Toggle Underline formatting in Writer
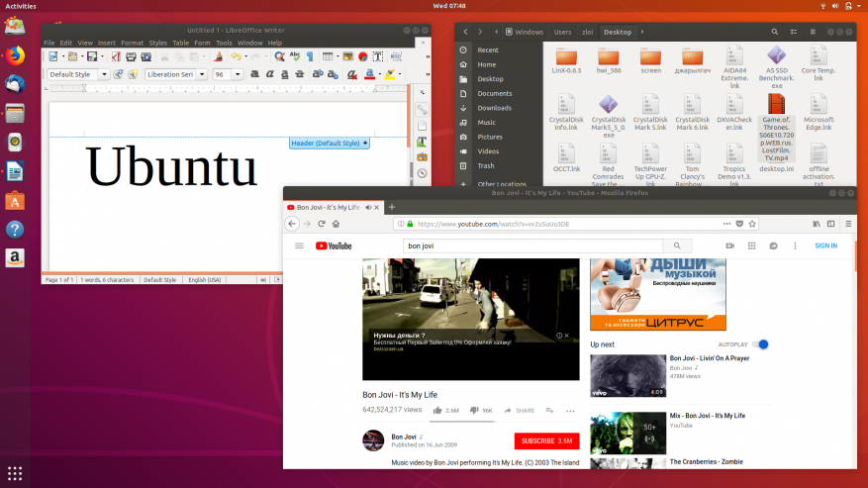868x488 pixels. (284, 74)
